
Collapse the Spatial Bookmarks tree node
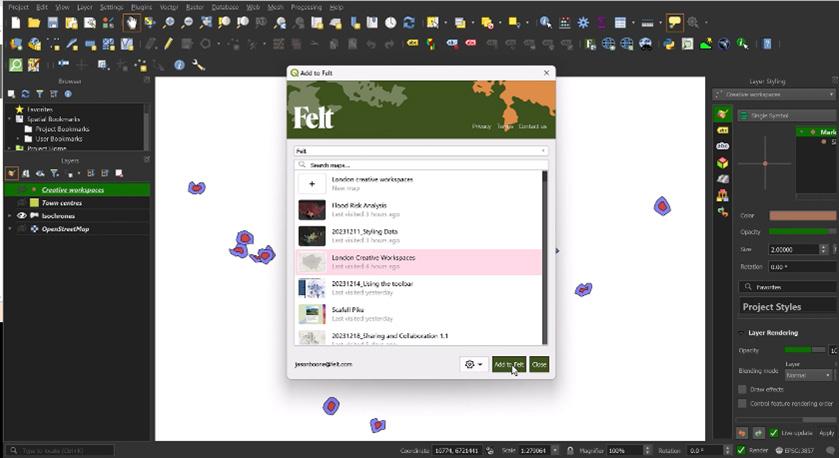coord(10,119)
